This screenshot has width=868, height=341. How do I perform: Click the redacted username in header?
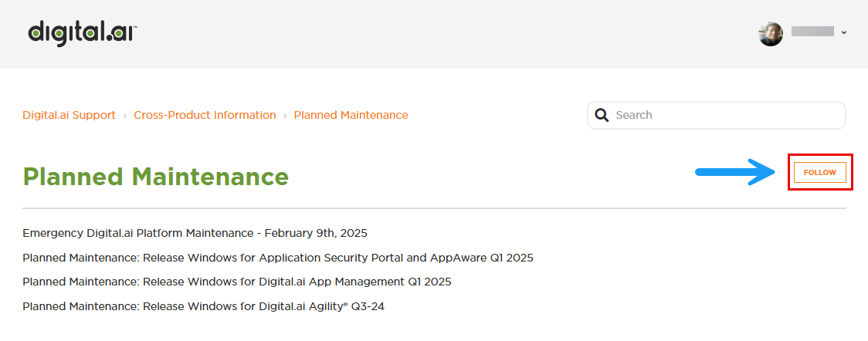click(812, 32)
